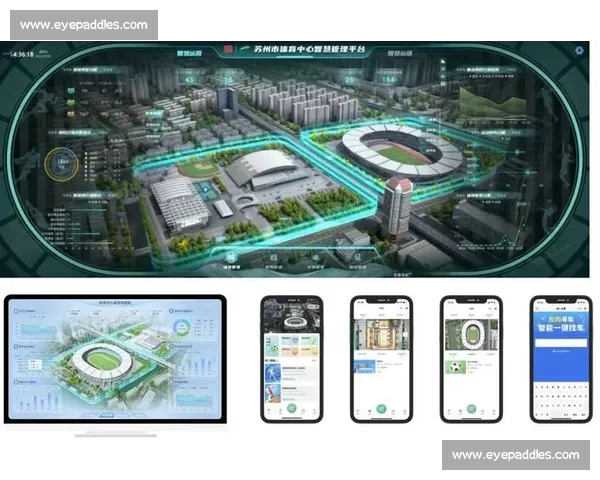Tap green center button on third phone
Viewport: 600px width, 480px height.
[x=471, y=409]
